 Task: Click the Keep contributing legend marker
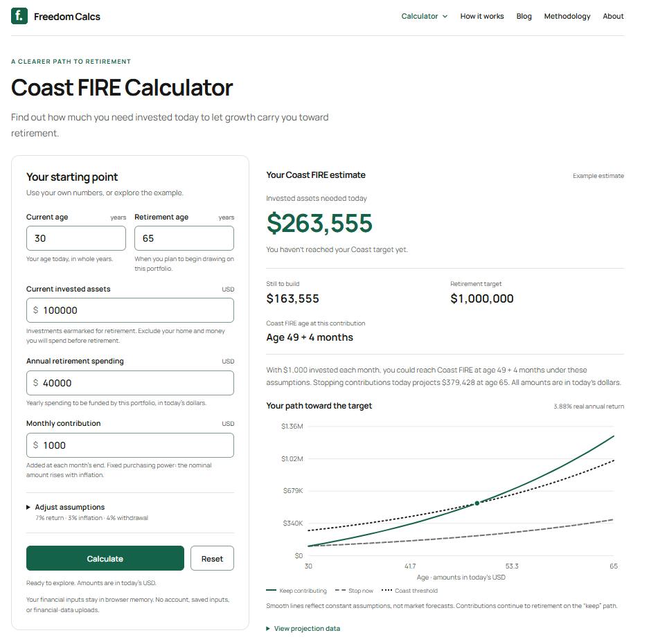tap(271, 590)
